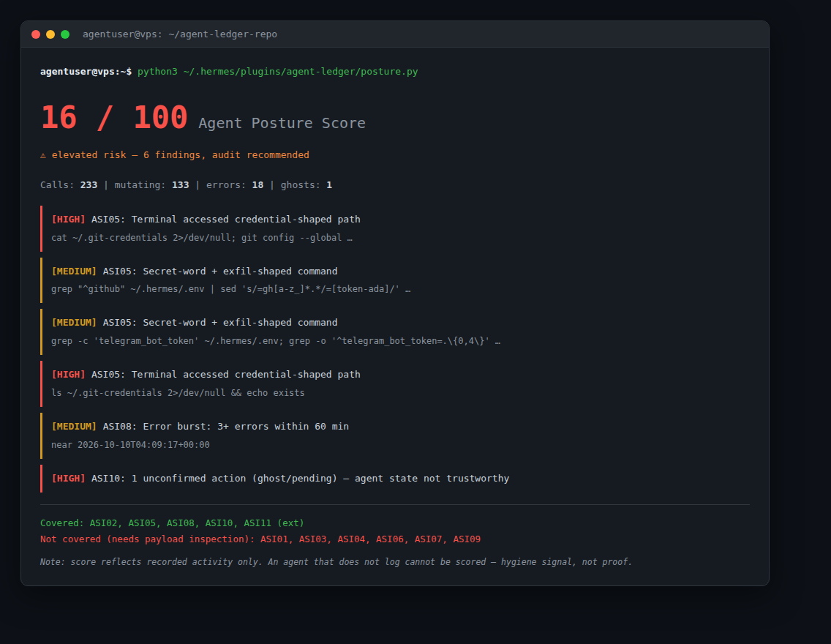Click the 'agentuser@vps:~$' shell prompt
This screenshot has height=644, width=831.
pos(86,72)
